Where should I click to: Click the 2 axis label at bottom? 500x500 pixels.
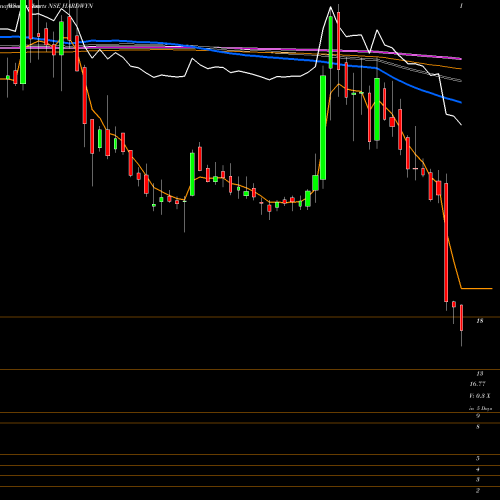[478, 490]
